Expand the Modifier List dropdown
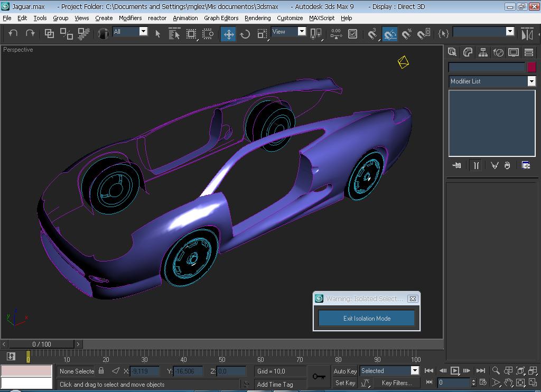 click(531, 81)
